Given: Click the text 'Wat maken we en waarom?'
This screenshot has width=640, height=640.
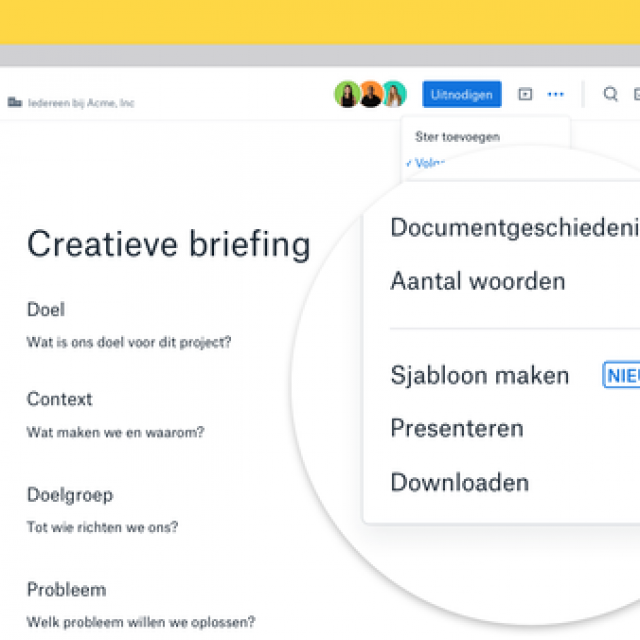Looking at the screenshot, I should point(115,432).
